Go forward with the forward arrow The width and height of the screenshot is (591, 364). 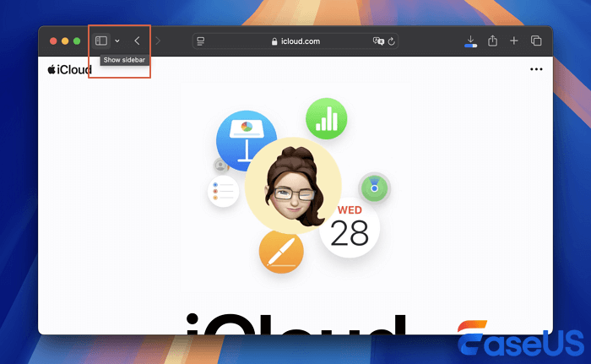(x=158, y=41)
